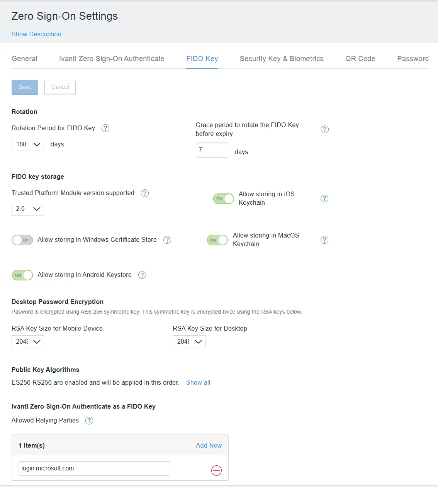The height and width of the screenshot is (504, 438).
Task: Show all public key algorithms
Action: (x=198, y=382)
